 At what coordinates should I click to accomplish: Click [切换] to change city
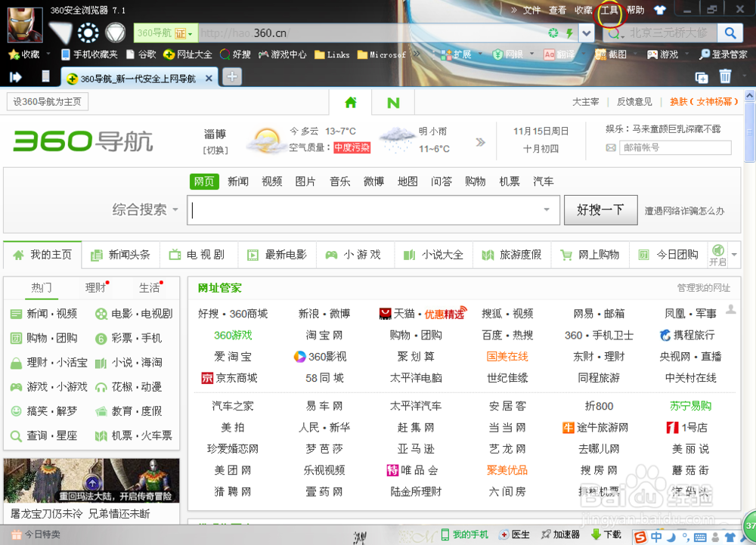[215, 150]
